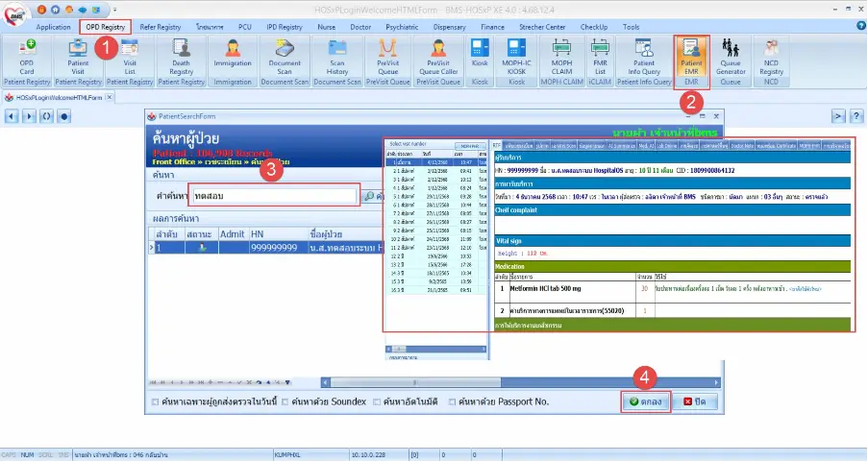Check the ค้นหาด้วย Passport No. option

453,402
